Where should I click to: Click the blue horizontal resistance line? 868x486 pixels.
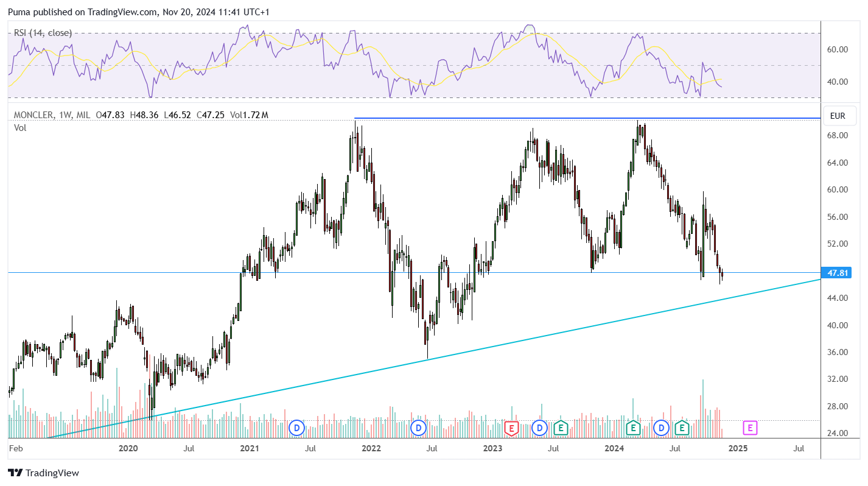(587, 118)
